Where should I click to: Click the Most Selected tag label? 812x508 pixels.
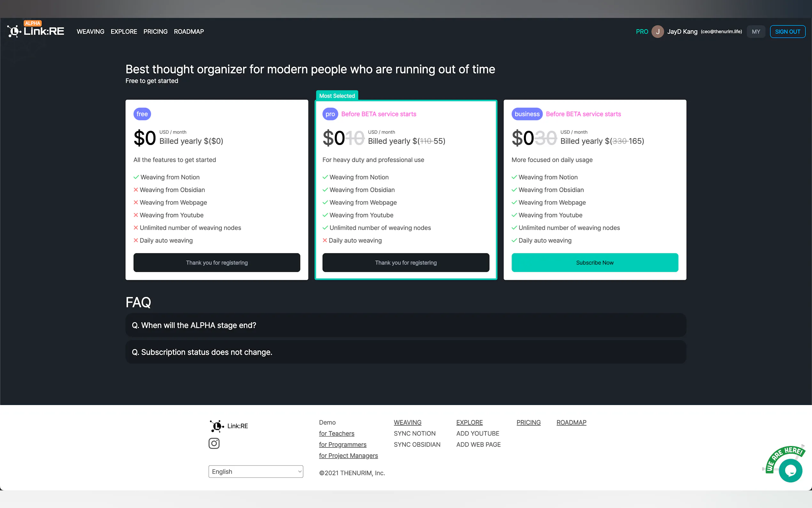click(337, 96)
